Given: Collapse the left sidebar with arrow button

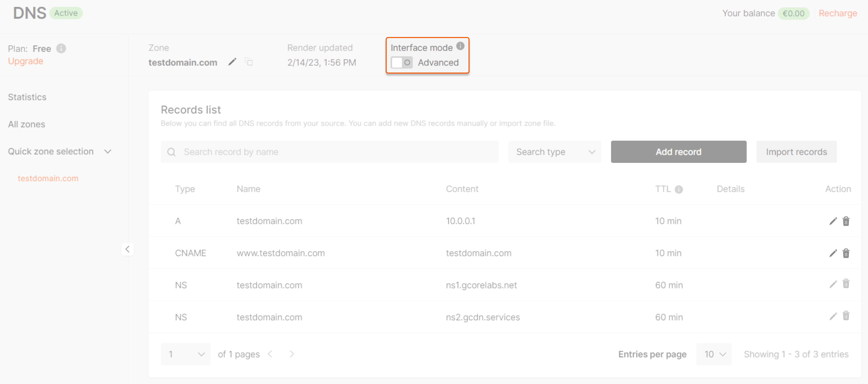Looking at the screenshot, I should (x=127, y=250).
